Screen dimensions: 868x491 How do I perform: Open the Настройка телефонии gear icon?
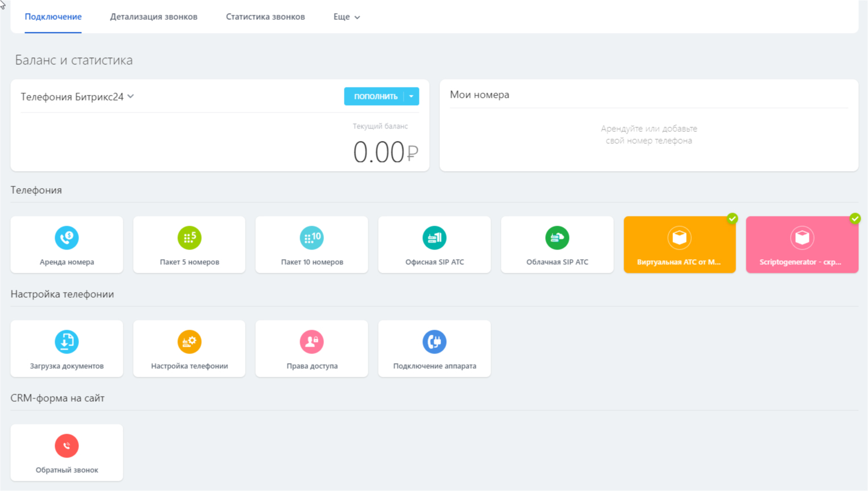(189, 342)
